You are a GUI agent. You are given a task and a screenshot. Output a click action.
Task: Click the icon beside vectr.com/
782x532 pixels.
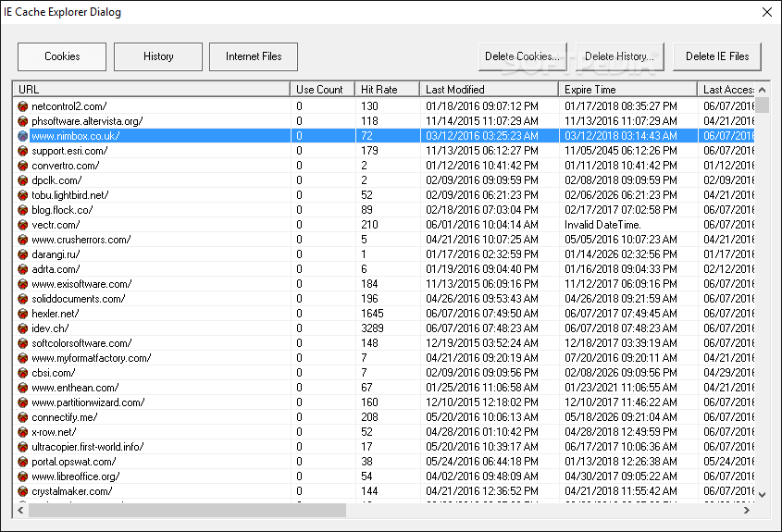[22, 225]
